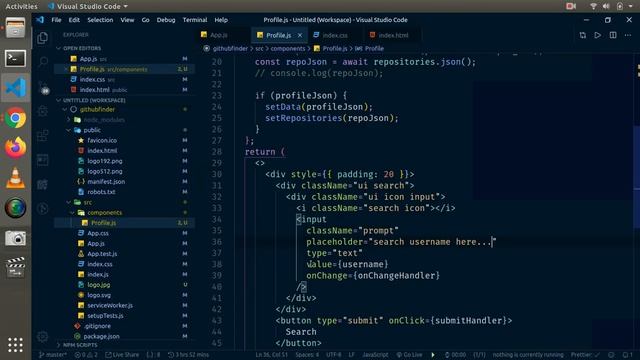Click UTF-8 encoding in status bar
Viewport: 640px width, 360px height.
[x=333, y=355]
